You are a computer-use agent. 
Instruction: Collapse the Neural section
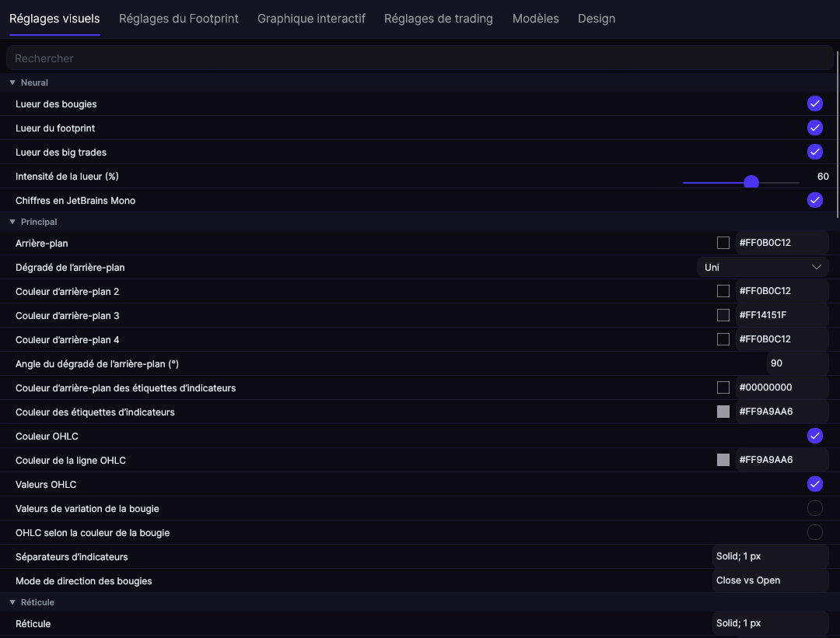coord(12,82)
